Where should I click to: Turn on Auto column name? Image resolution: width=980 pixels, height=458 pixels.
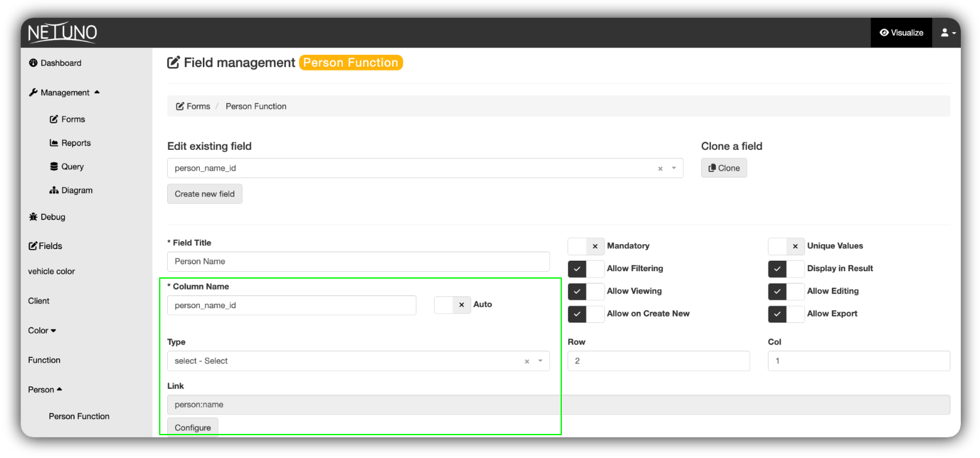453,305
